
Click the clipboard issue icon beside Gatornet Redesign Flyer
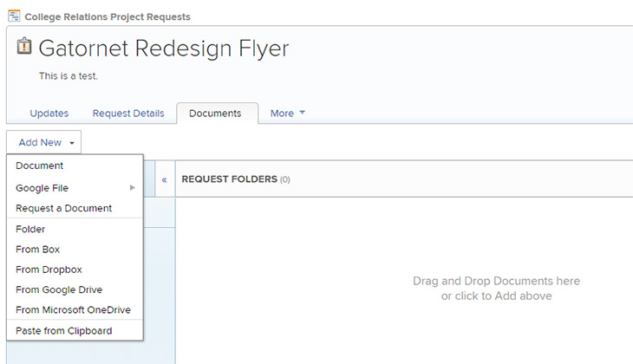(x=24, y=46)
